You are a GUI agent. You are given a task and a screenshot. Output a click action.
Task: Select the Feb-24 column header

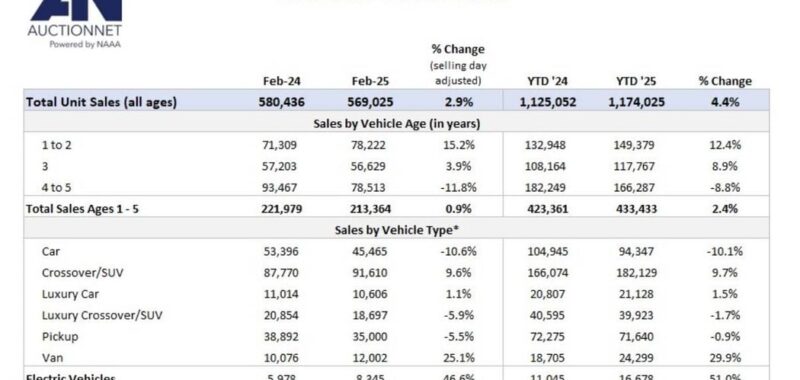coord(281,81)
